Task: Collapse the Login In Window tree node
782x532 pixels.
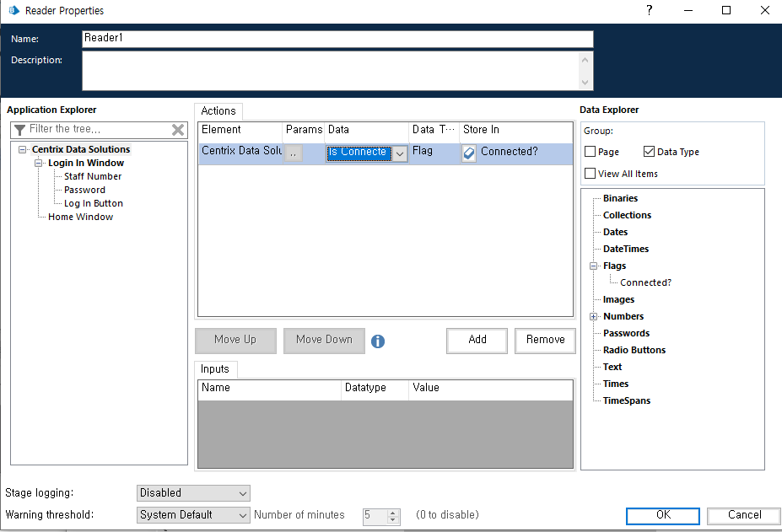Action: (x=38, y=163)
